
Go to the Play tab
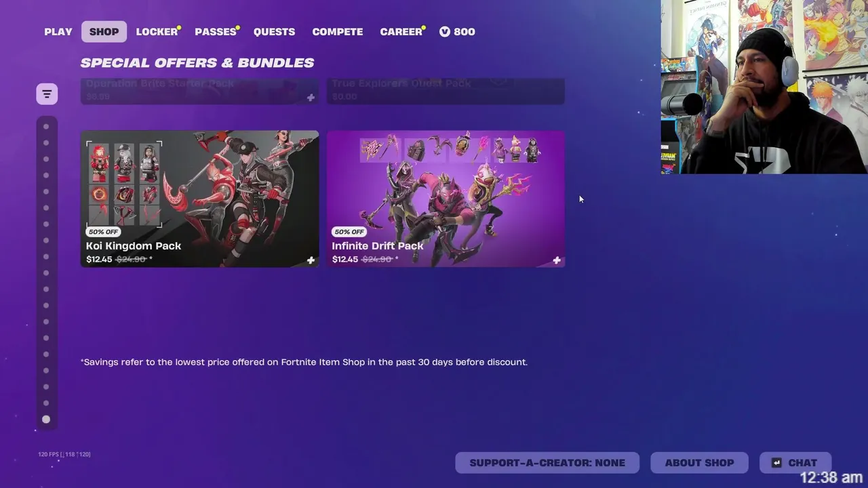[58, 32]
